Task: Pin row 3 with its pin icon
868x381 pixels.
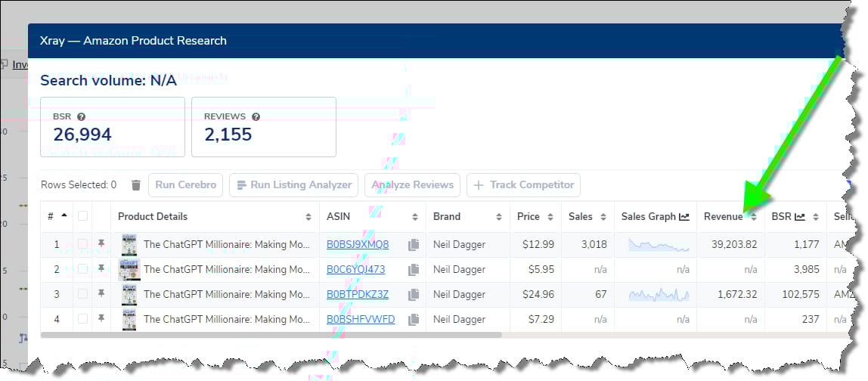Action: pos(101,293)
